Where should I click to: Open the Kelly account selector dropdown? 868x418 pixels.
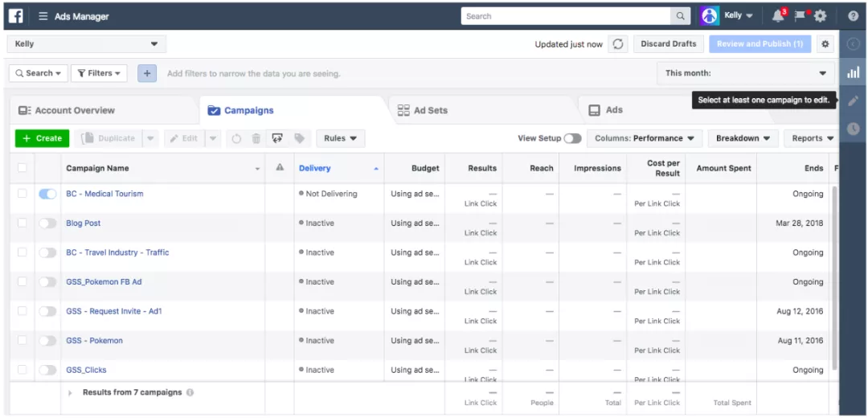click(86, 44)
